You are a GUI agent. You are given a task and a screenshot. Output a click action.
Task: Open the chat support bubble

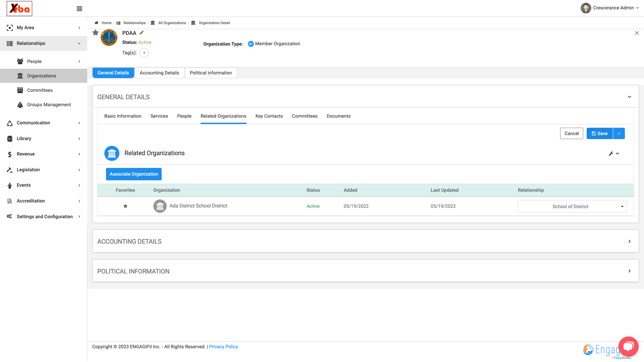click(x=628, y=346)
